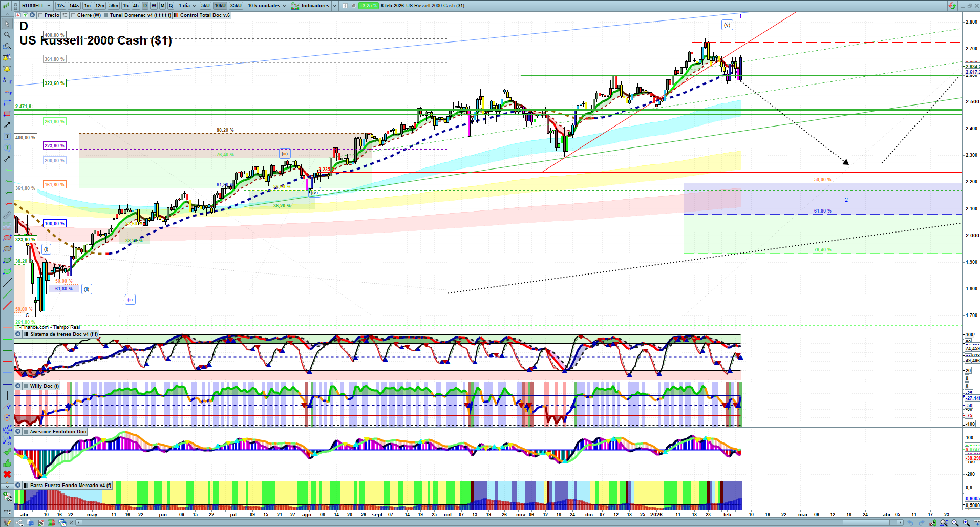Set history to 5kU
The height and width of the screenshot is (527, 980).
205,6
